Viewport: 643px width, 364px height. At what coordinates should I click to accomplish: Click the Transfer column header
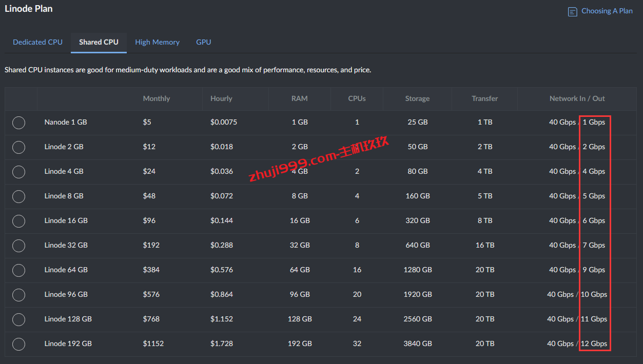click(x=485, y=98)
